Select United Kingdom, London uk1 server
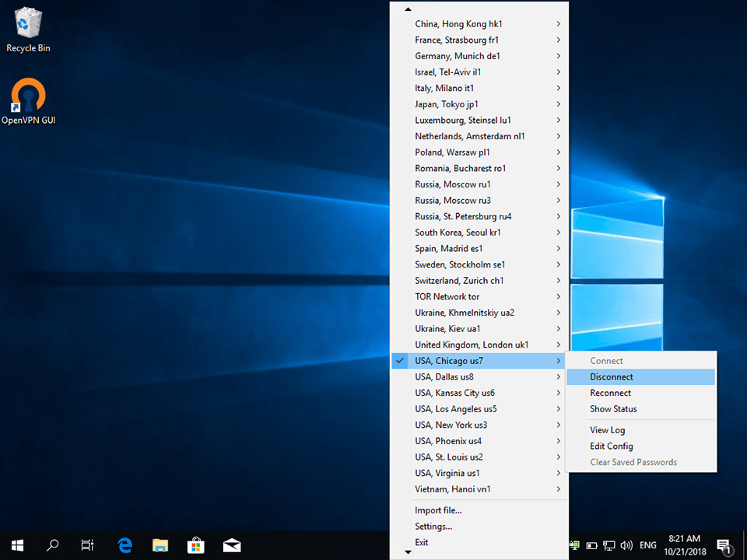 click(479, 345)
